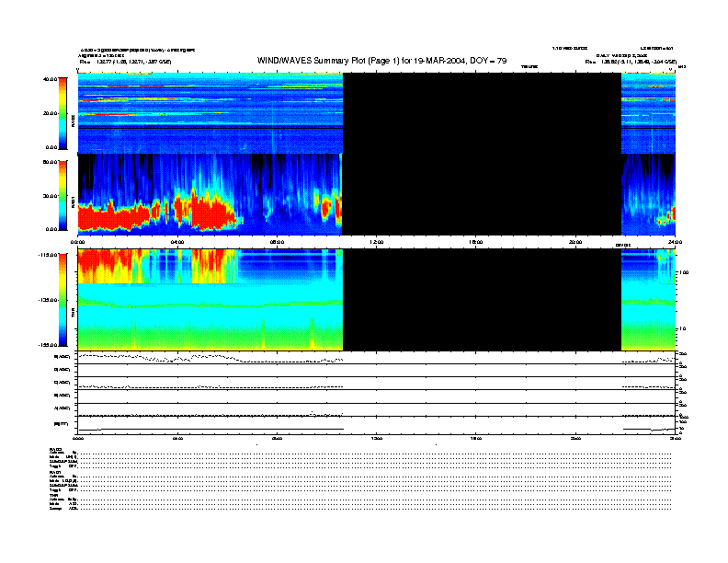
Task: Click the 24:00 time label below RAD1
Action: [x=674, y=243]
